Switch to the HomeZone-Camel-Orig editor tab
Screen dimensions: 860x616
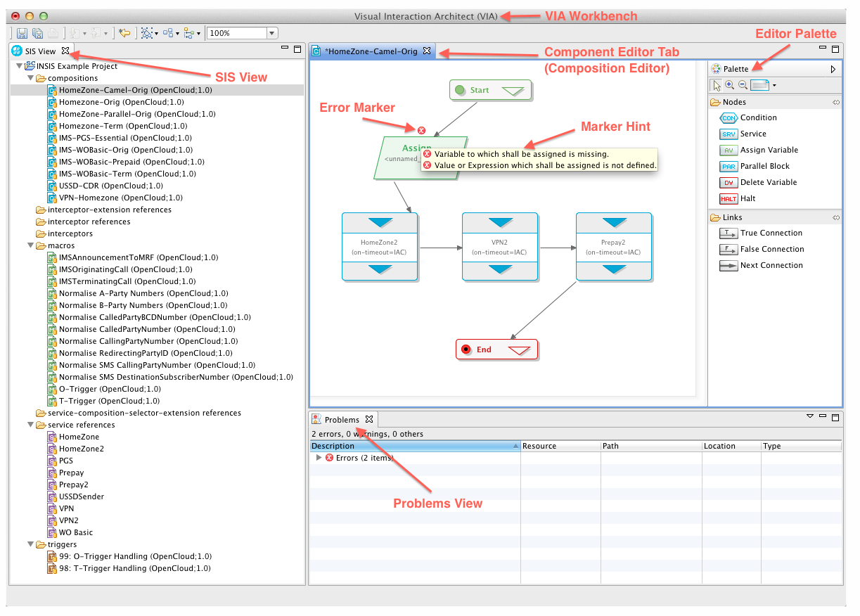pos(373,51)
